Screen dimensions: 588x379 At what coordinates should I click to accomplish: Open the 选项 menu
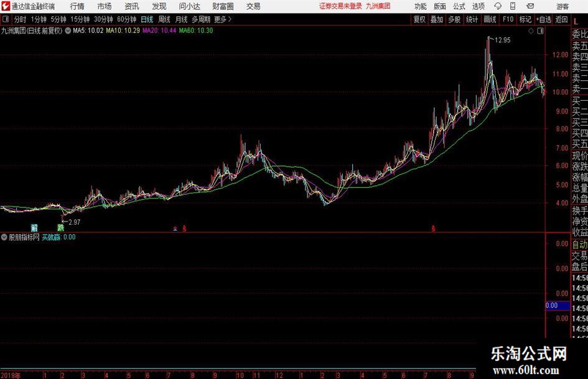[x=478, y=6]
